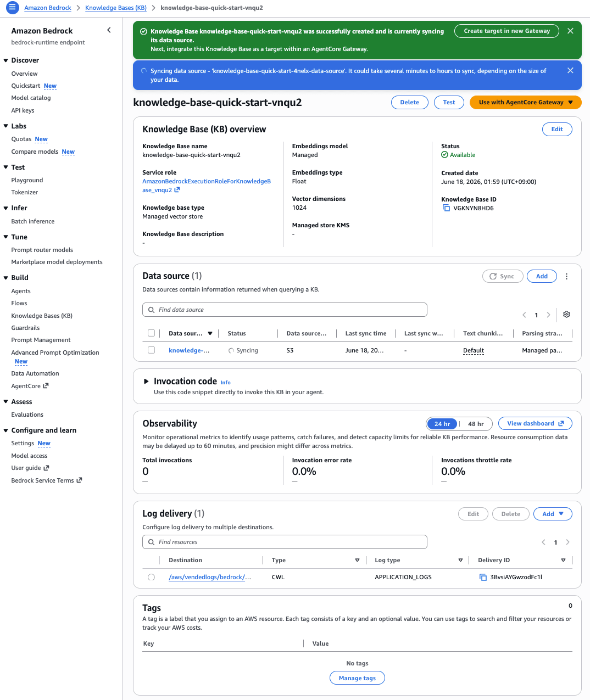Collapse the Amazon Bedrock sidebar

coord(109,30)
